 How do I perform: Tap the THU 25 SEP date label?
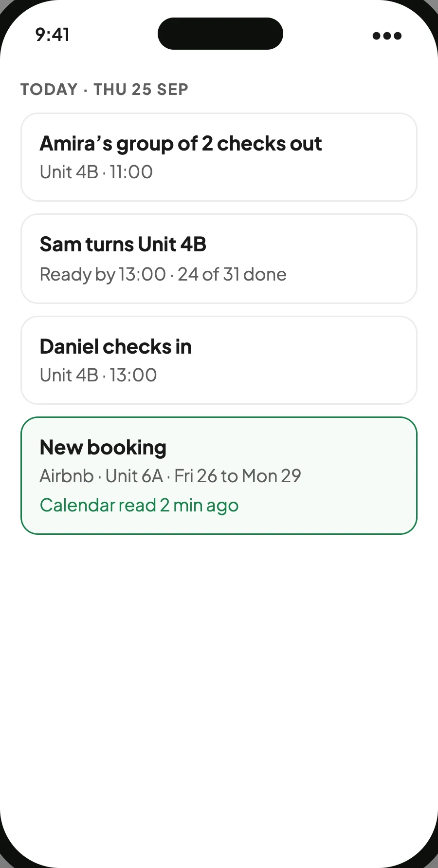tap(141, 90)
